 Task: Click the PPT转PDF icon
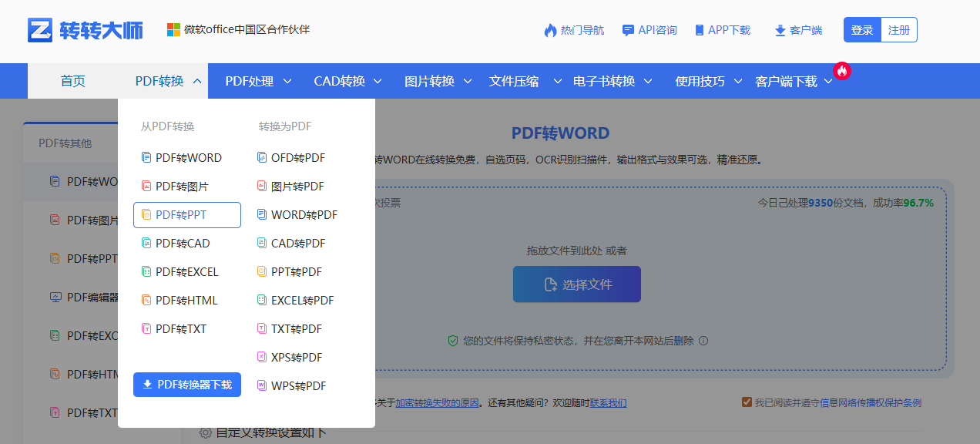pyautogui.click(x=262, y=271)
